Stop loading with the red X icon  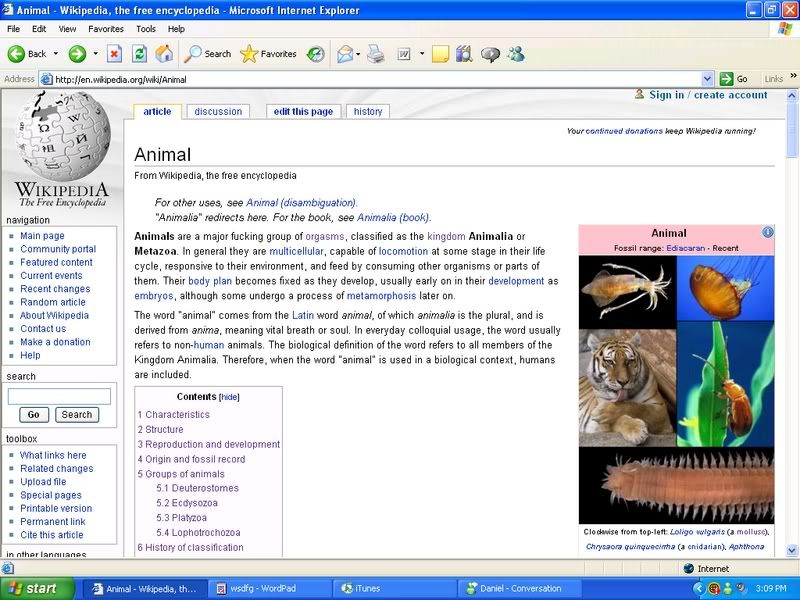[x=115, y=55]
